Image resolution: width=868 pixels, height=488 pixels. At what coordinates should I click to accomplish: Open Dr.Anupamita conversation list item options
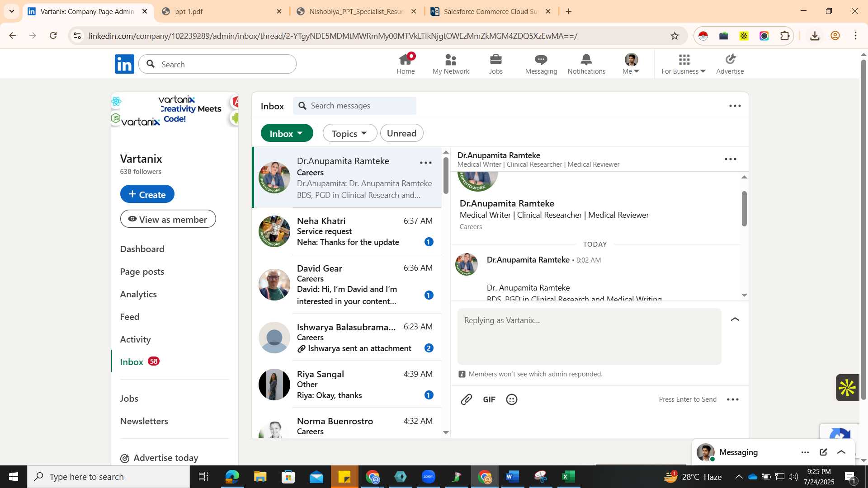pos(426,163)
